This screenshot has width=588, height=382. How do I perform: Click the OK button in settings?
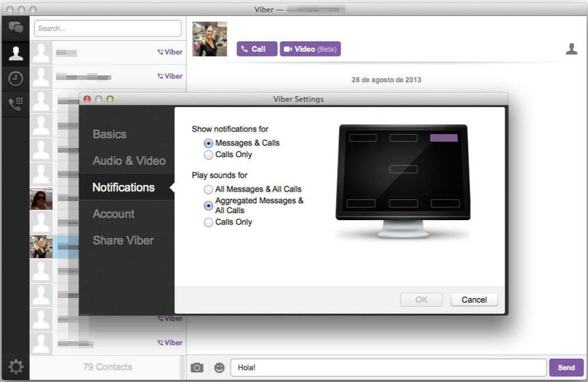click(421, 300)
